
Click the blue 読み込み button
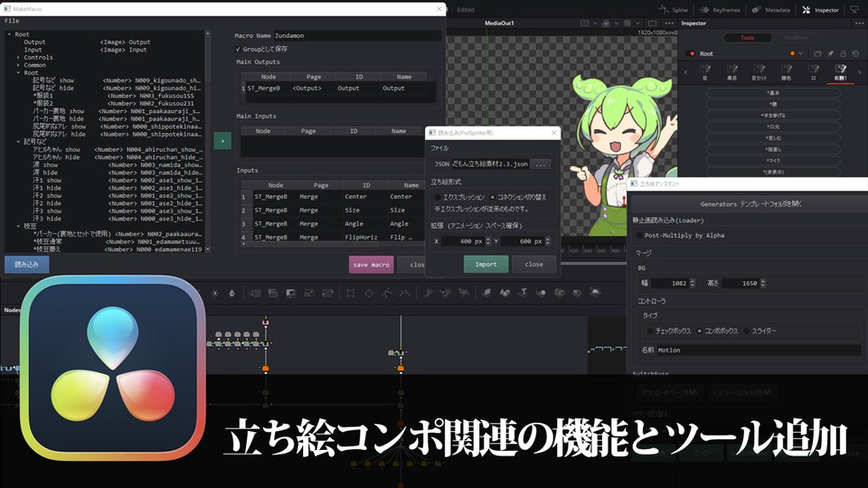pyautogui.click(x=26, y=265)
